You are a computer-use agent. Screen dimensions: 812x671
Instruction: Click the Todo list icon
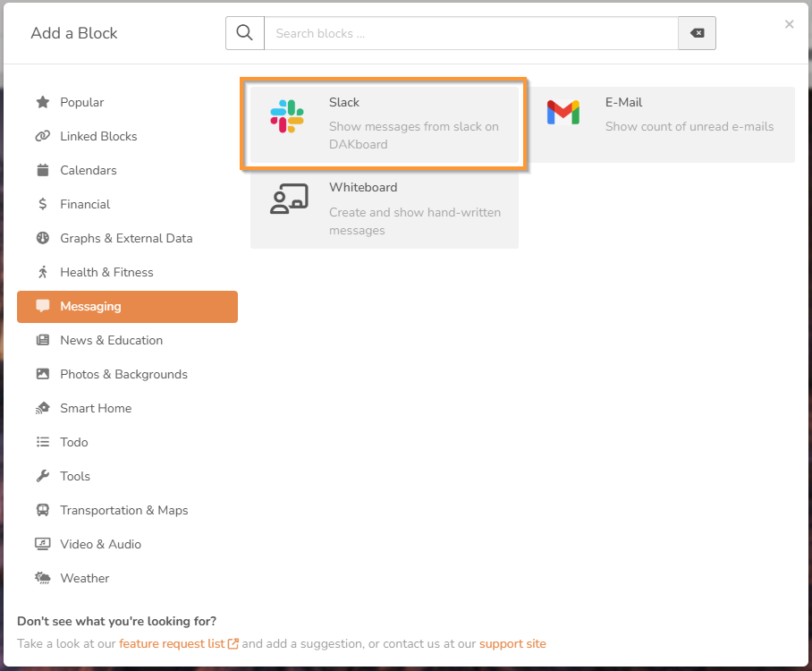(43, 442)
